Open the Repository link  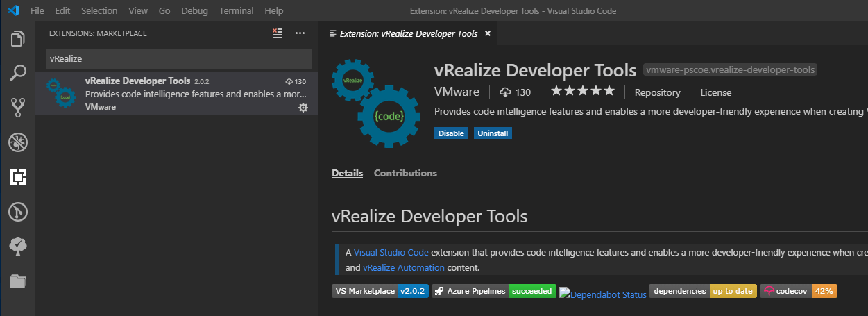click(657, 92)
